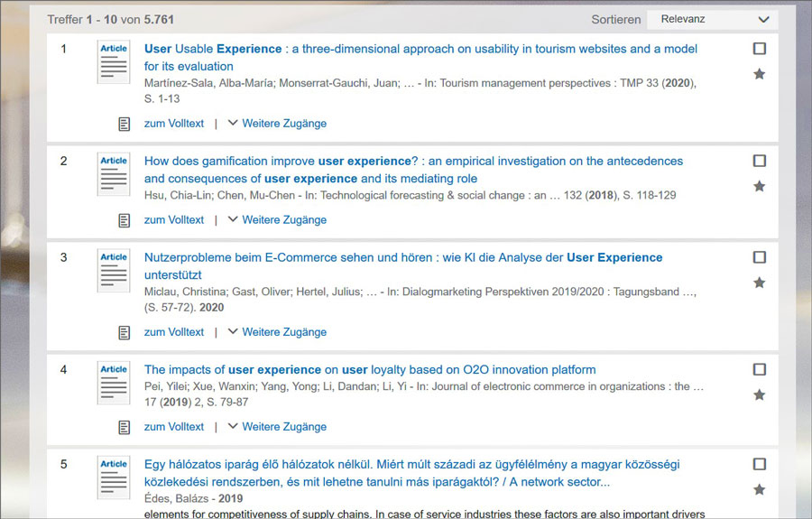Open the 'Egy hálózatos iparág' article title

pyautogui.click(x=411, y=473)
